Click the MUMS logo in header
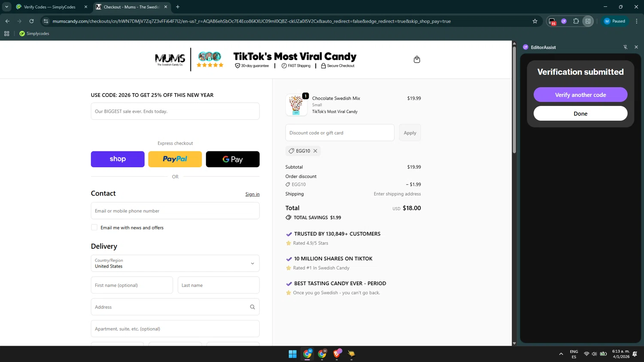The width and height of the screenshot is (644, 362). tap(170, 59)
